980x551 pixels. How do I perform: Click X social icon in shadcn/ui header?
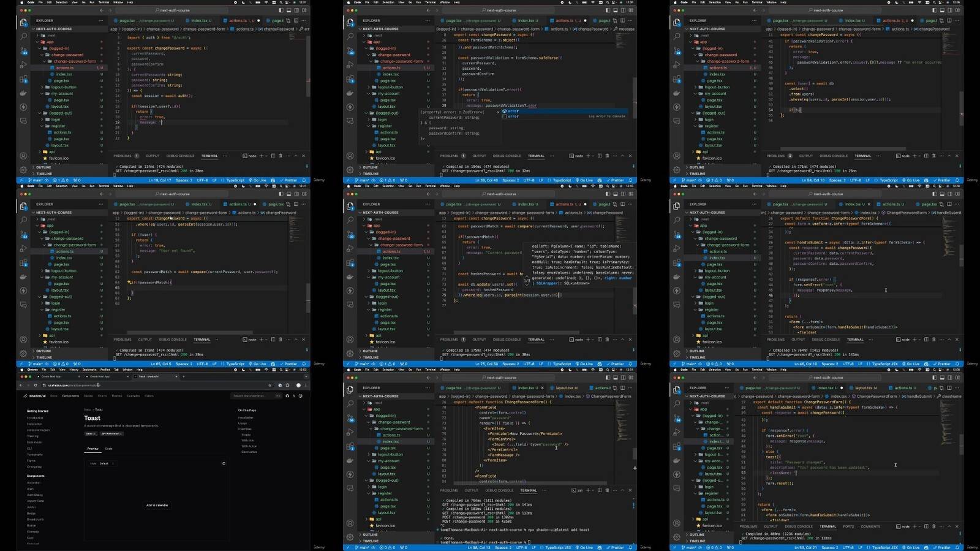coord(294,396)
